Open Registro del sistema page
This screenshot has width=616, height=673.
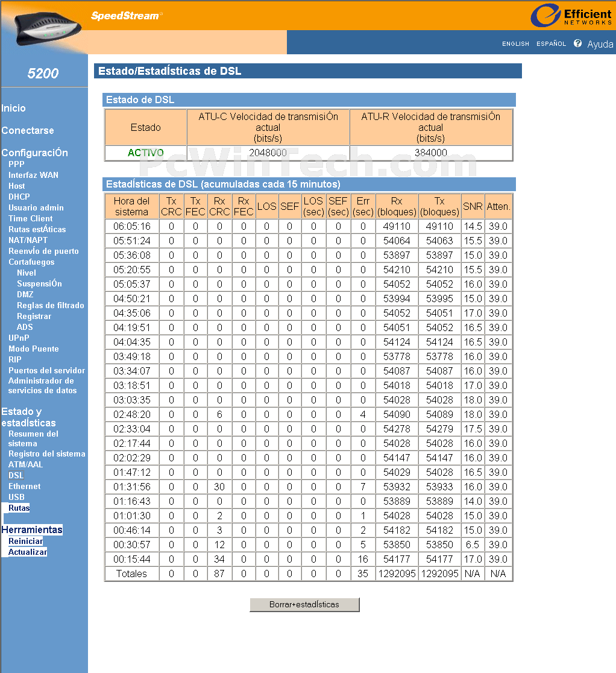(x=47, y=453)
